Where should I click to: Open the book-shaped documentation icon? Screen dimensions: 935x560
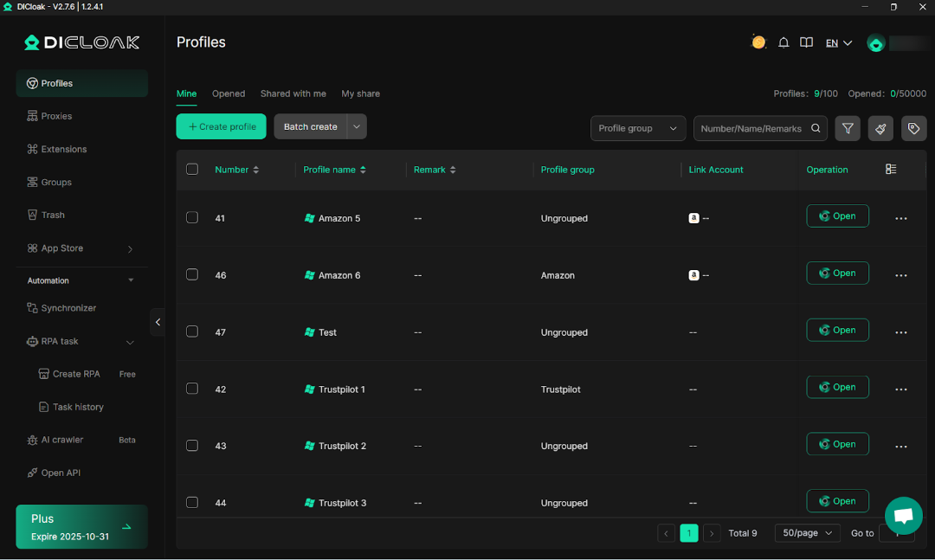[806, 43]
